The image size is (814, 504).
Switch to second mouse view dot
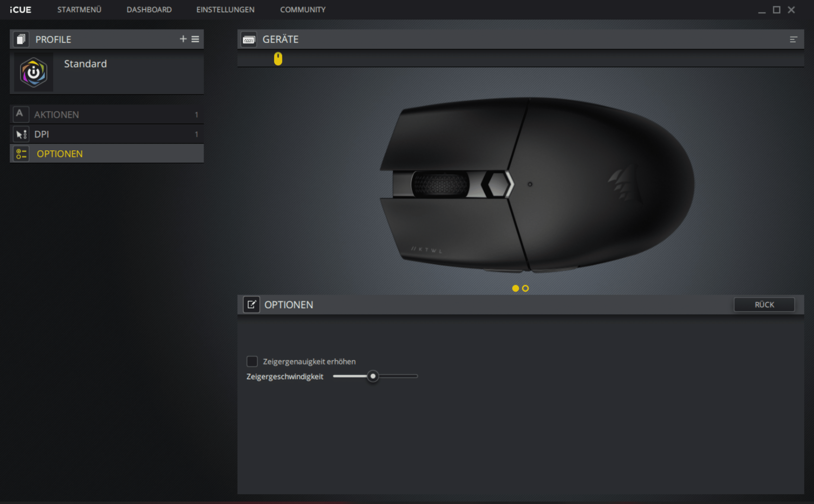point(525,288)
